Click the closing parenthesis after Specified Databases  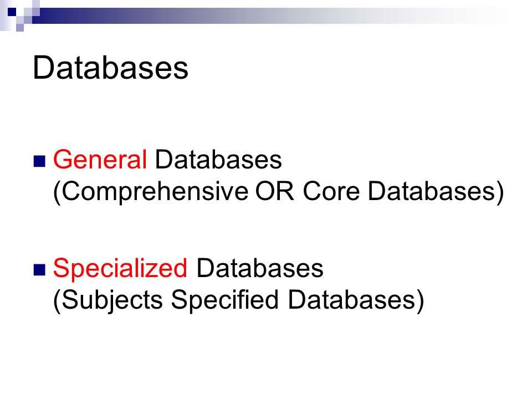[x=420, y=301]
